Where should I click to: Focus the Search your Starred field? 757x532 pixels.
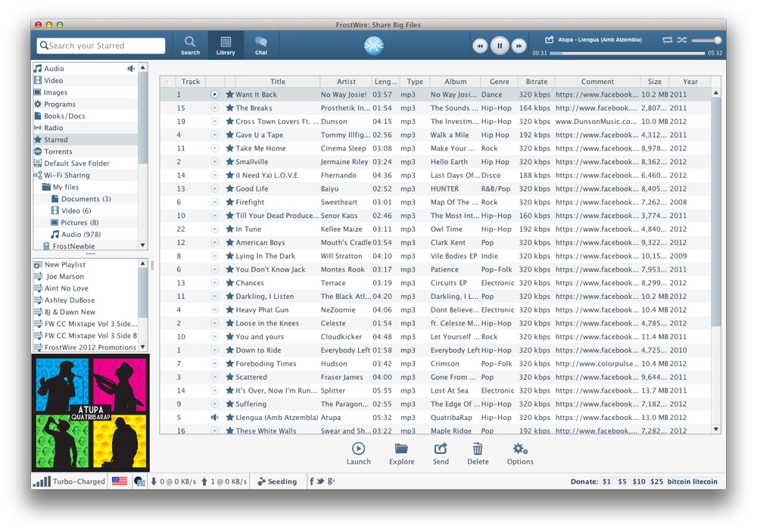point(101,45)
